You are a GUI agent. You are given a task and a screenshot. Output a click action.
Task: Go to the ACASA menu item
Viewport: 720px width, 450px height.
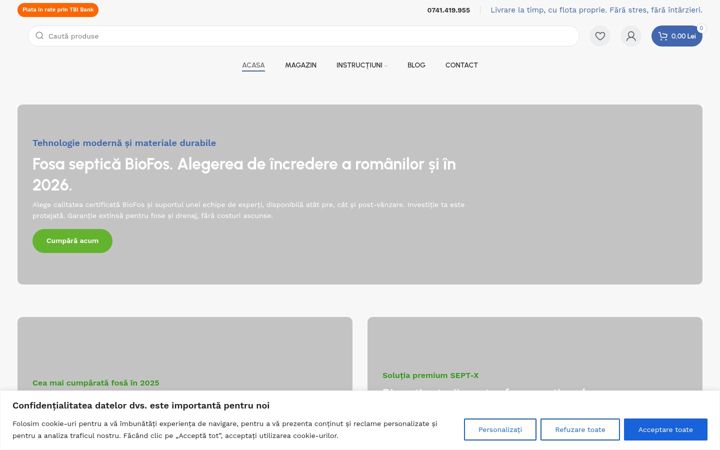253,65
